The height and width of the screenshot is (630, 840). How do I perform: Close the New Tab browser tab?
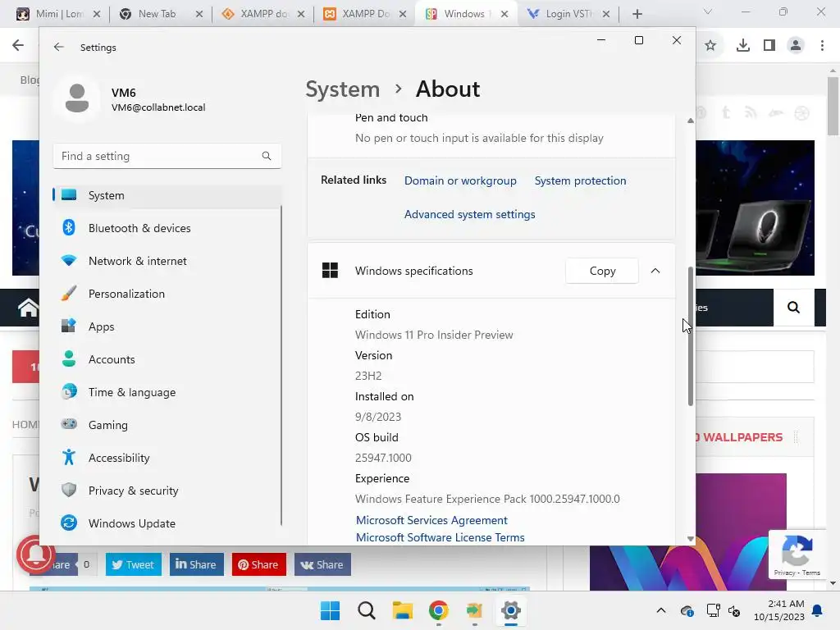199,14
